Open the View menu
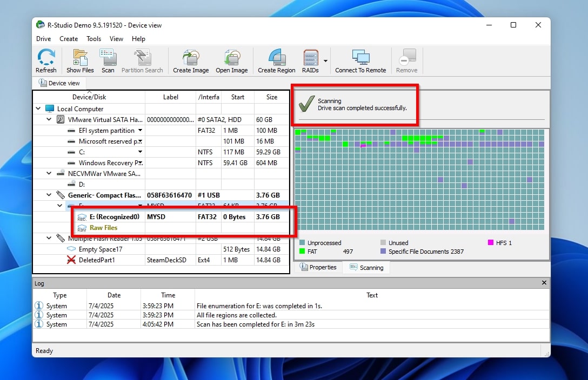The width and height of the screenshot is (588, 380). pos(116,38)
